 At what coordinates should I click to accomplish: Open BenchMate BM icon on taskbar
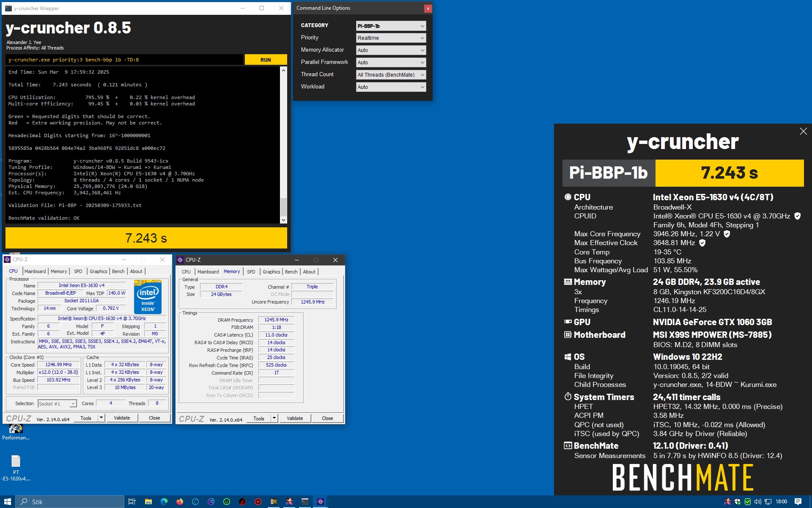274,502
